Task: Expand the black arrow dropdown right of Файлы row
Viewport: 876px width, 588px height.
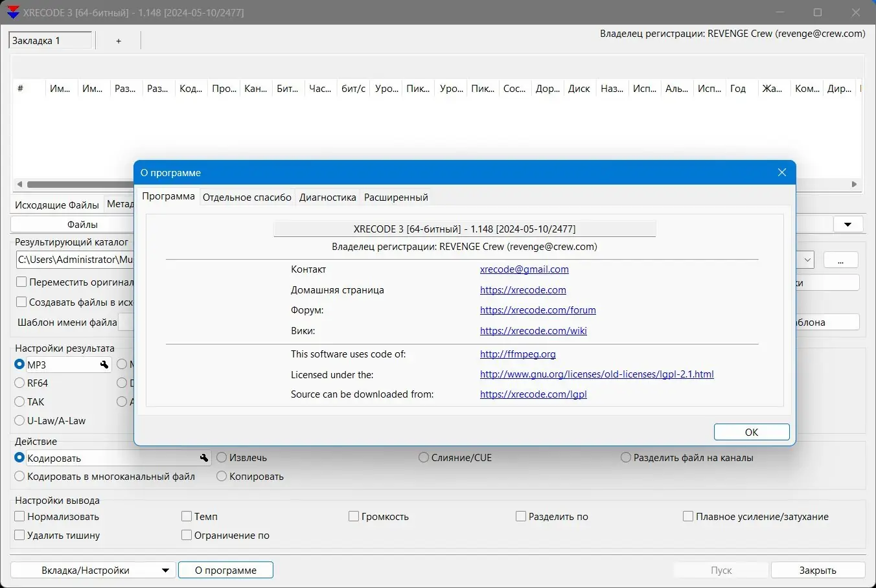Action: (847, 225)
